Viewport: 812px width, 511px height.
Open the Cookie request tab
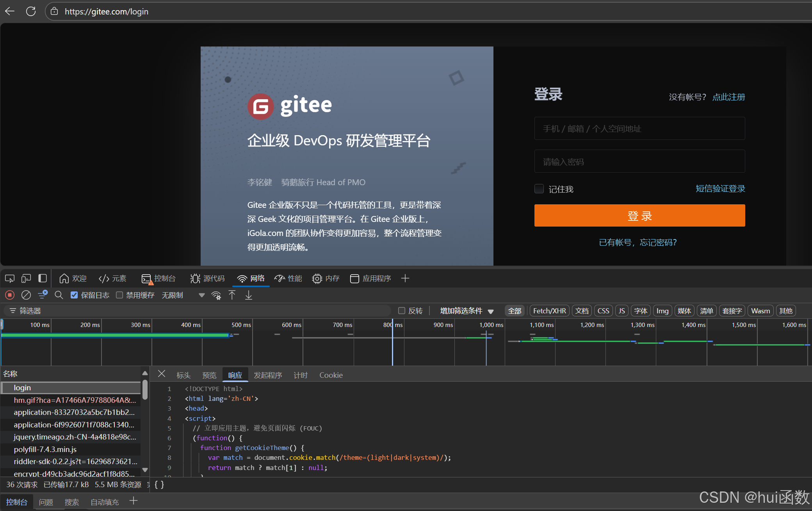331,375
